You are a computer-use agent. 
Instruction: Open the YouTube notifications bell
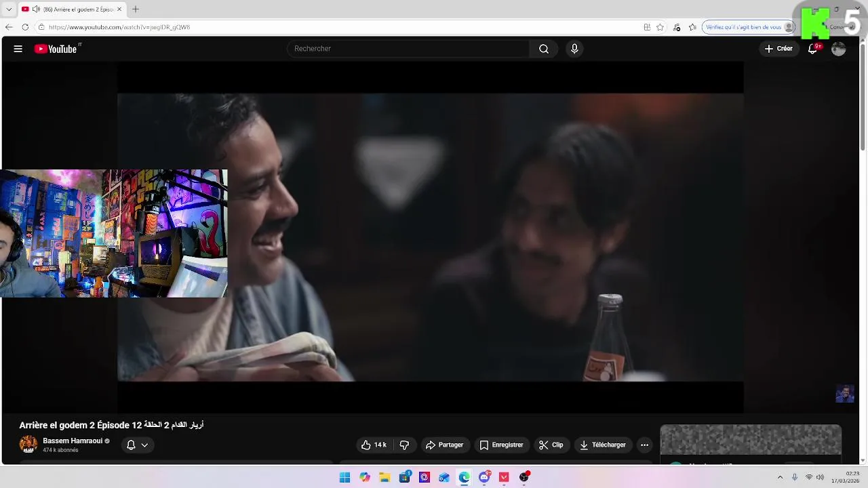[813, 49]
